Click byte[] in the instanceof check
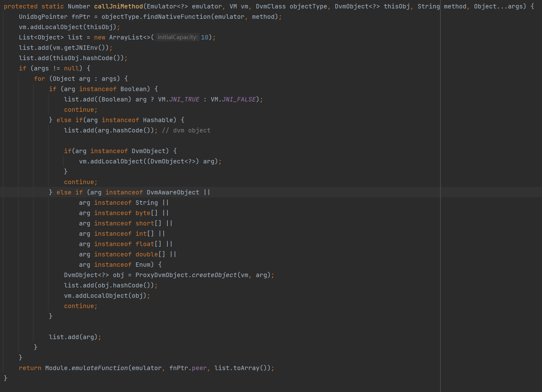Image resolution: width=542 pixels, height=392 pixels. point(146,213)
